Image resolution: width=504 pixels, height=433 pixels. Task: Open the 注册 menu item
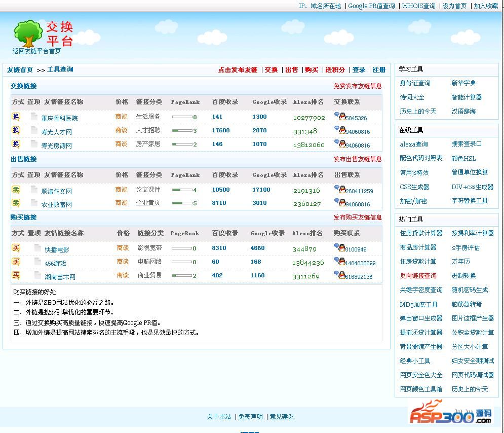click(x=379, y=70)
